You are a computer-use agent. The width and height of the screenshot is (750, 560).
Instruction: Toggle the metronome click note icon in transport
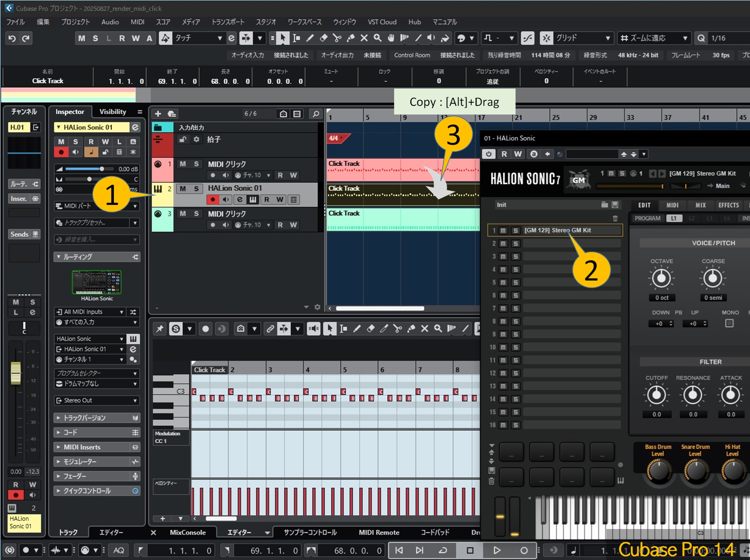click(x=573, y=550)
